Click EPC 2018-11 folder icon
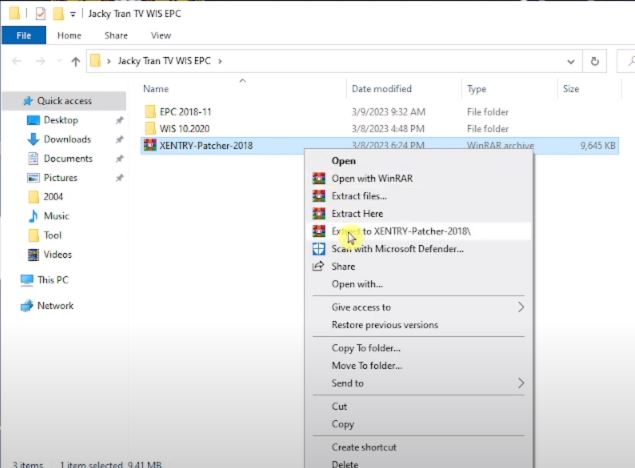The width and height of the screenshot is (635, 468). tap(150, 112)
